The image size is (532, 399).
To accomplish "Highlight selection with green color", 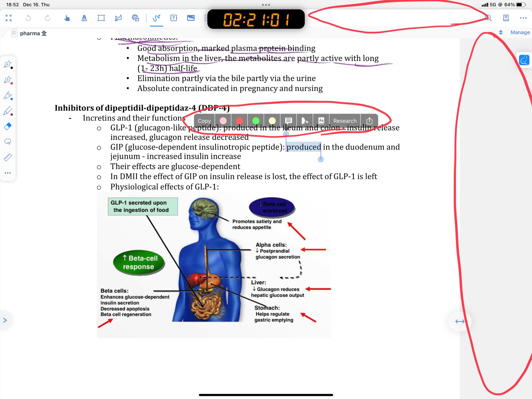I will coord(256,121).
